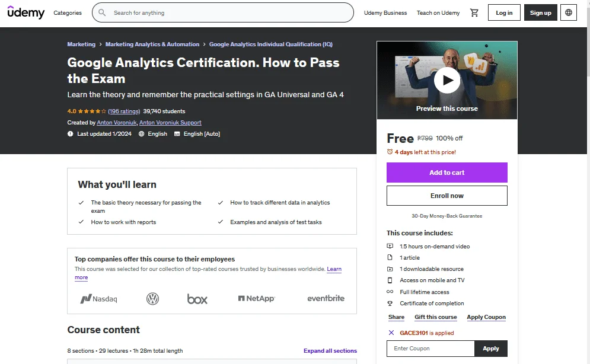
Task: Open the language globe button
Action: [x=569, y=12]
